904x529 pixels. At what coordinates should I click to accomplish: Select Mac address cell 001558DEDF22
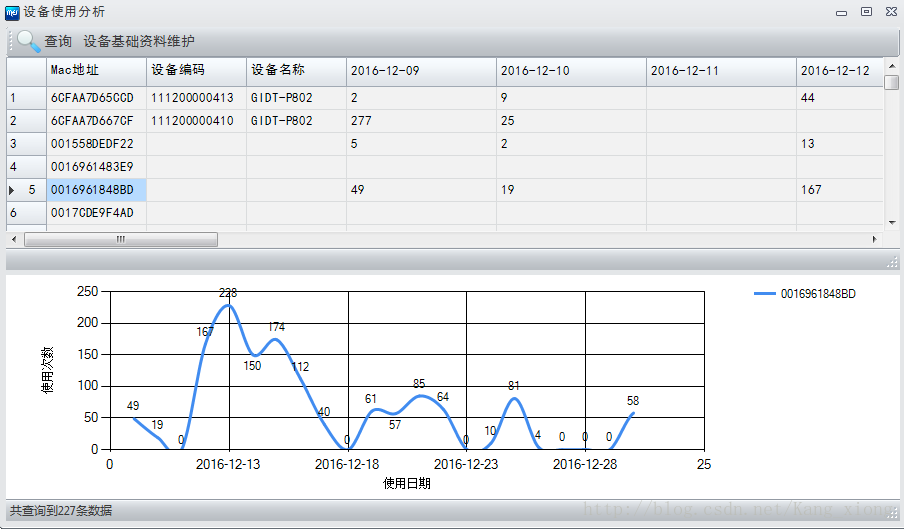(96, 144)
